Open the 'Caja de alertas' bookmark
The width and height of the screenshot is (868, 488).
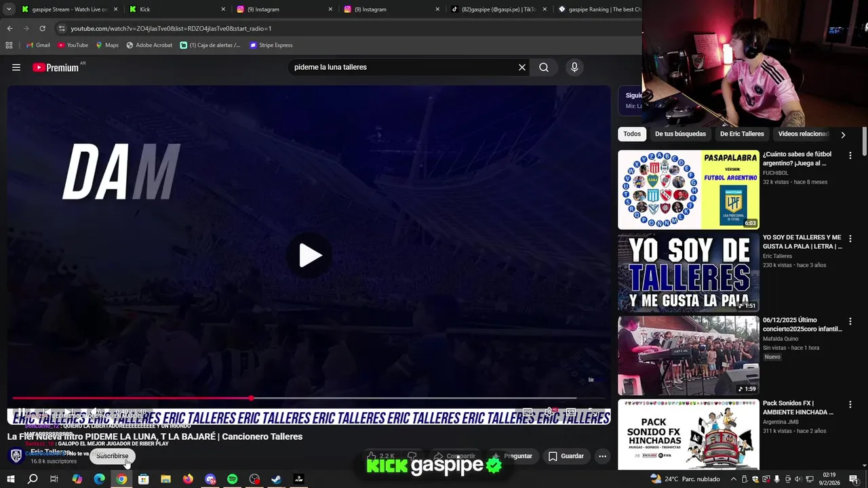[210, 45]
